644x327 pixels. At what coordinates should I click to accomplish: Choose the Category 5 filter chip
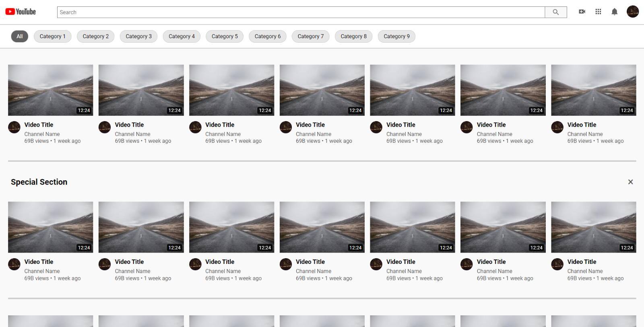[225, 36]
